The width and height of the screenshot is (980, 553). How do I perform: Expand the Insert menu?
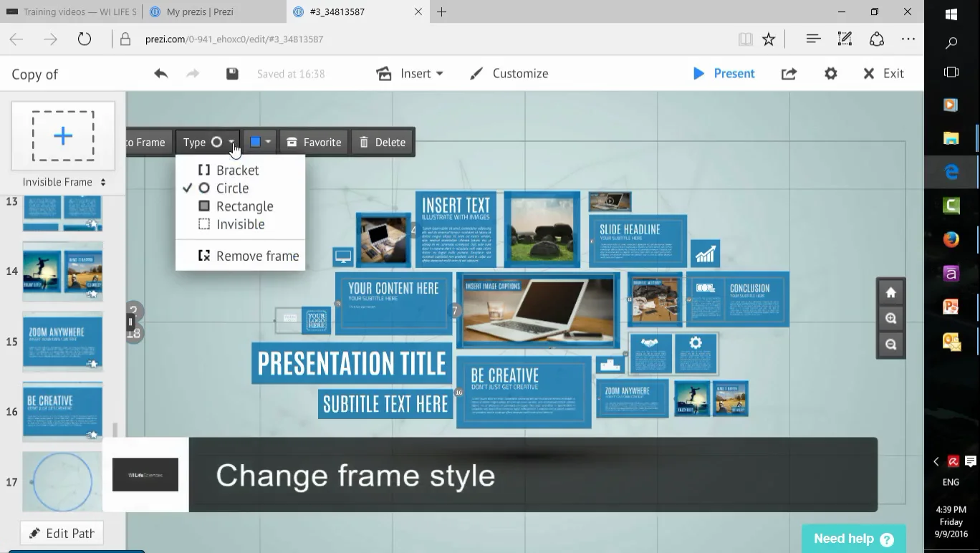pos(410,74)
